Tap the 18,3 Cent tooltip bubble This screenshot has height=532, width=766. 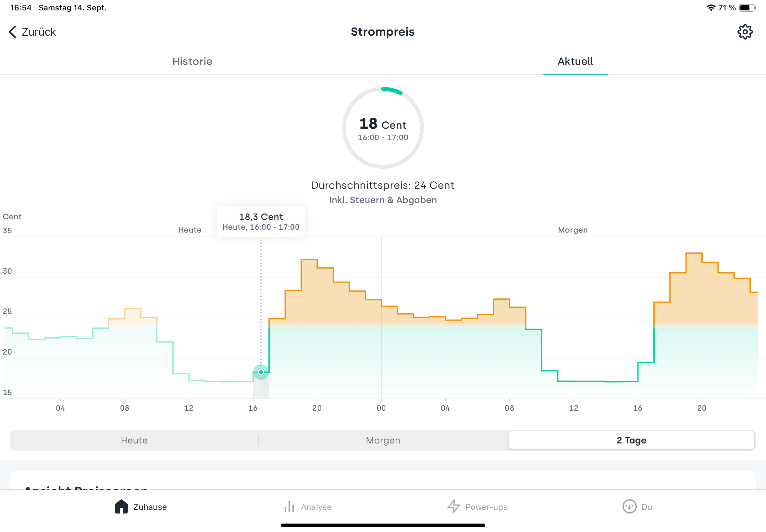(261, 222)
